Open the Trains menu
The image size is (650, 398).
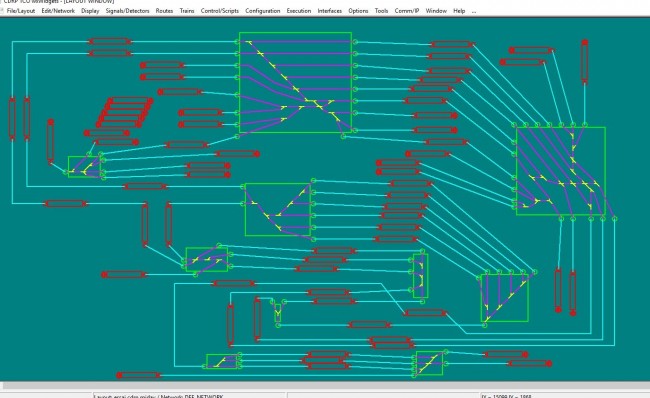[187, 11]
